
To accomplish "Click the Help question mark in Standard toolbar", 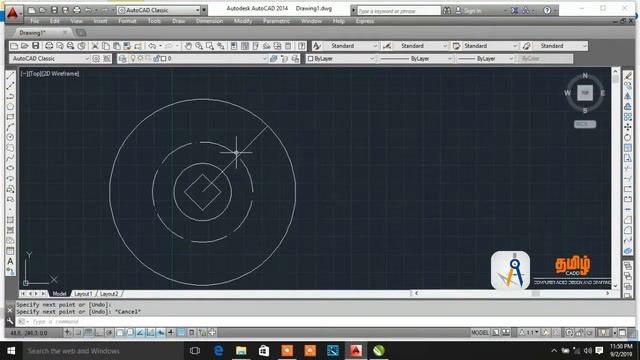I will pyautogui.click(x=302, y=46).
